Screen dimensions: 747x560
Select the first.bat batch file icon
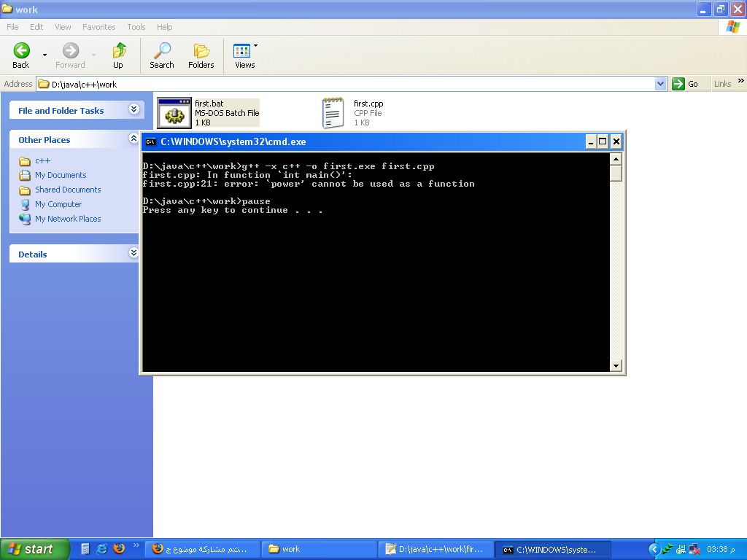coord(174,113)
